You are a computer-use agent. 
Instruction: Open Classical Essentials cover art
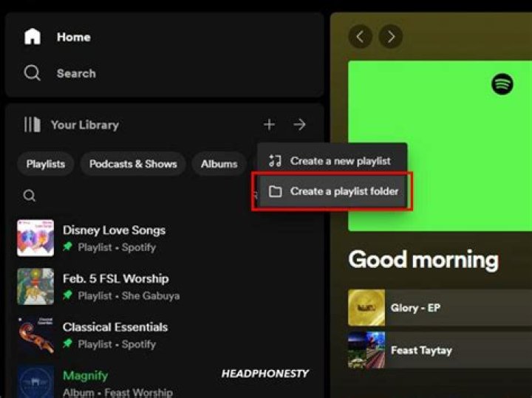(35, 335)
